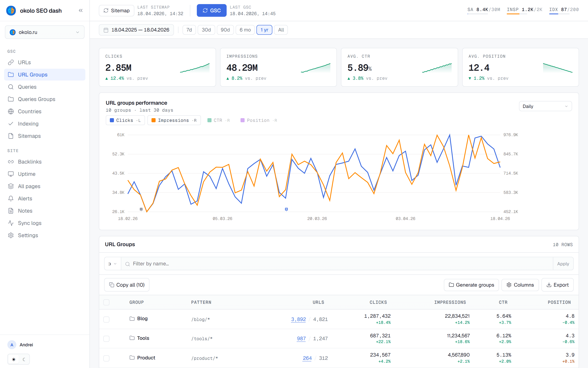Image resolution: width=588 pixels, height=368 pixels.
Task: Tick the select-all checkbox in table header
Action: tap(106, 302)
